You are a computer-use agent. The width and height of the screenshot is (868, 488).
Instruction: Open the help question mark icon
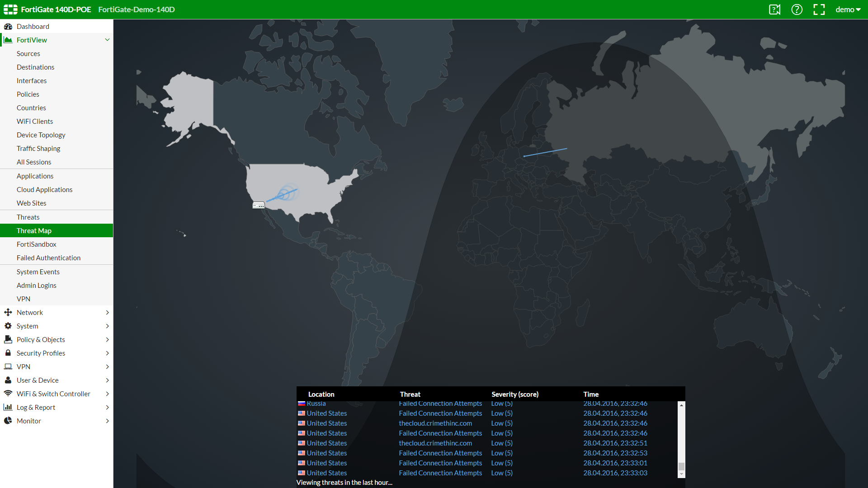(x=797, y=9)
